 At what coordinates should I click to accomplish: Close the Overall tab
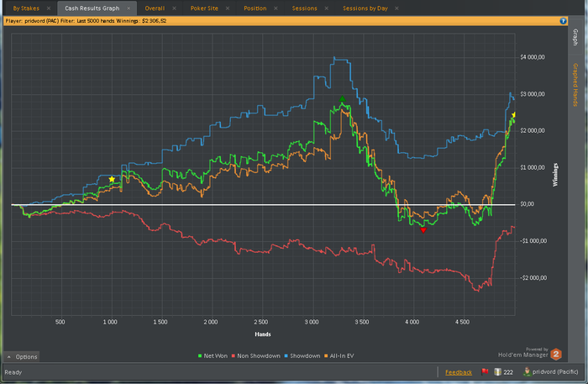(x=174, y=8)
